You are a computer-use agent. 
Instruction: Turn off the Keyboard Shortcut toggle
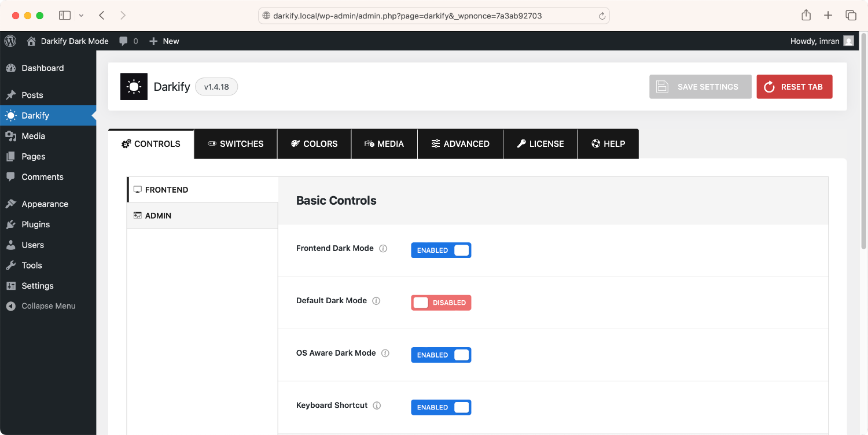441,407
